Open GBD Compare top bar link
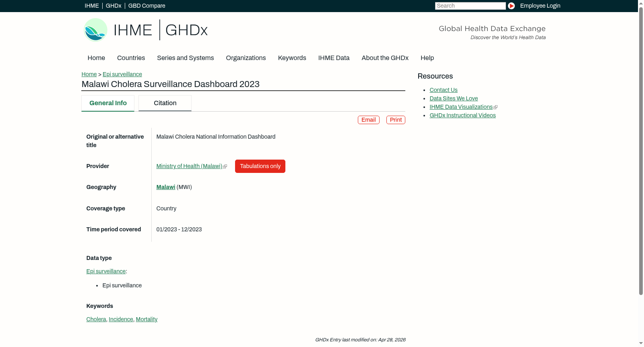The image size is (644, 347). click(147, 6)
